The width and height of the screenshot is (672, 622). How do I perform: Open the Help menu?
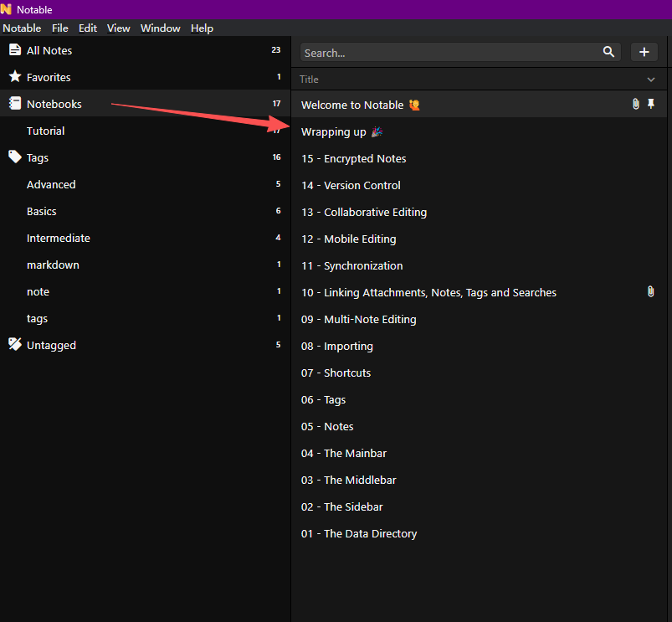click(202, 28)
